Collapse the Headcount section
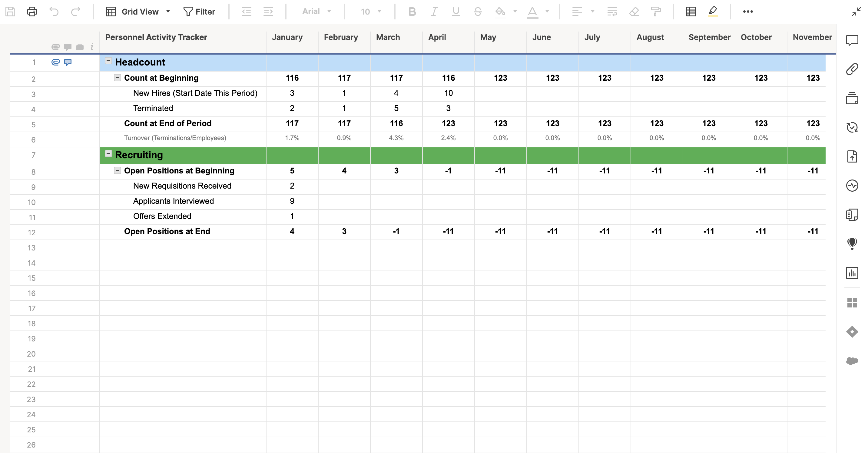This screenshot has height=453, width=868. pyautogui.click(x=108, y=61)
